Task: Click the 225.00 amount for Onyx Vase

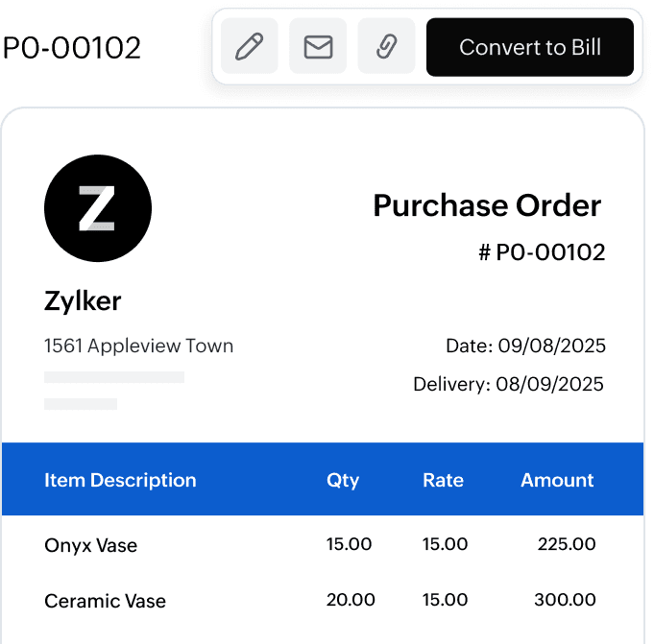Action: [x=566, y=544]
